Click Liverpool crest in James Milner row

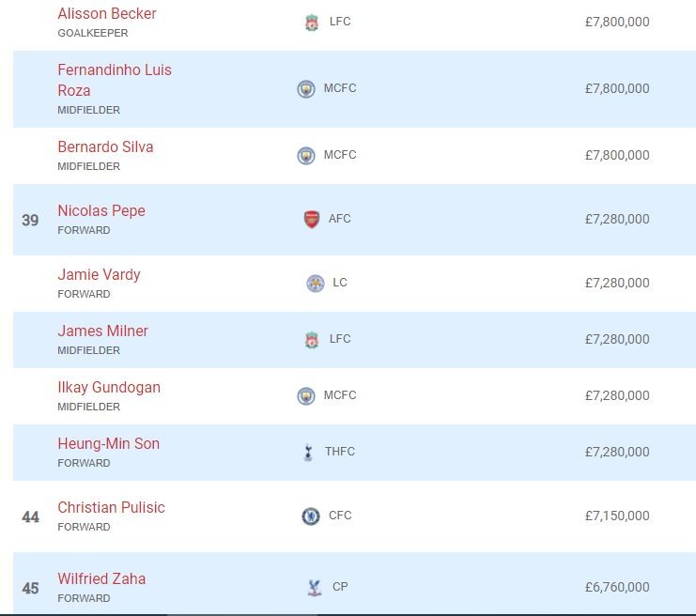tap(312, 340)
